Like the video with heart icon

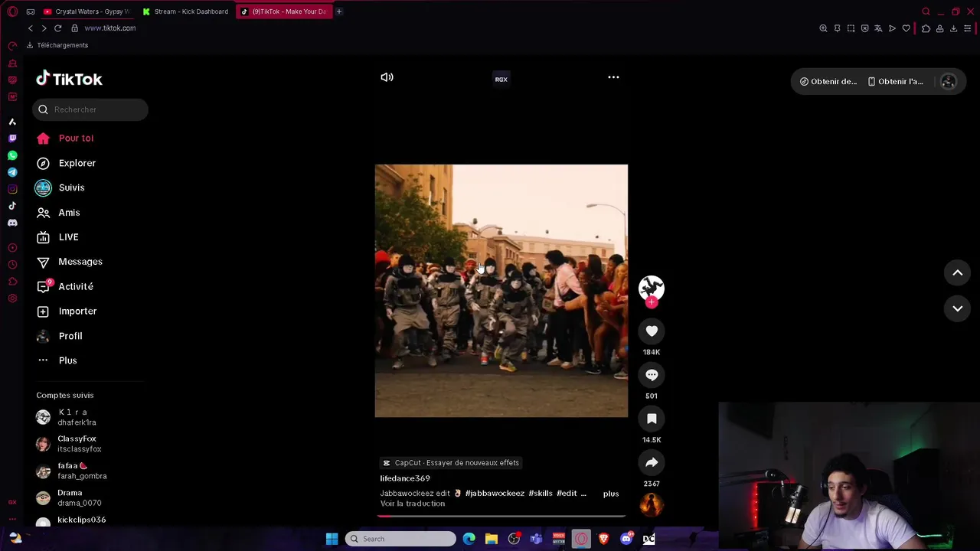click(652, 331)
